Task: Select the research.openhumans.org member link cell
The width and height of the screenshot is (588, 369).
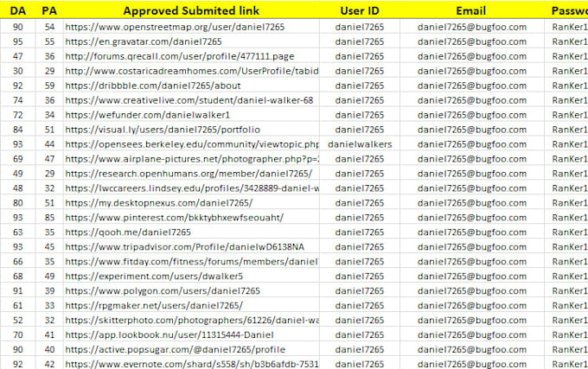Action: [x=191, y=174]
